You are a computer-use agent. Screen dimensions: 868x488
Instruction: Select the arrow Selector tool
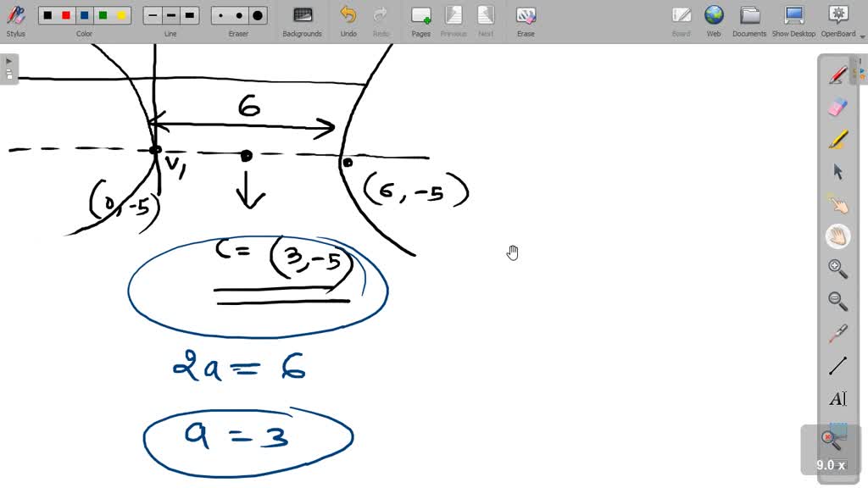point(837,171)
